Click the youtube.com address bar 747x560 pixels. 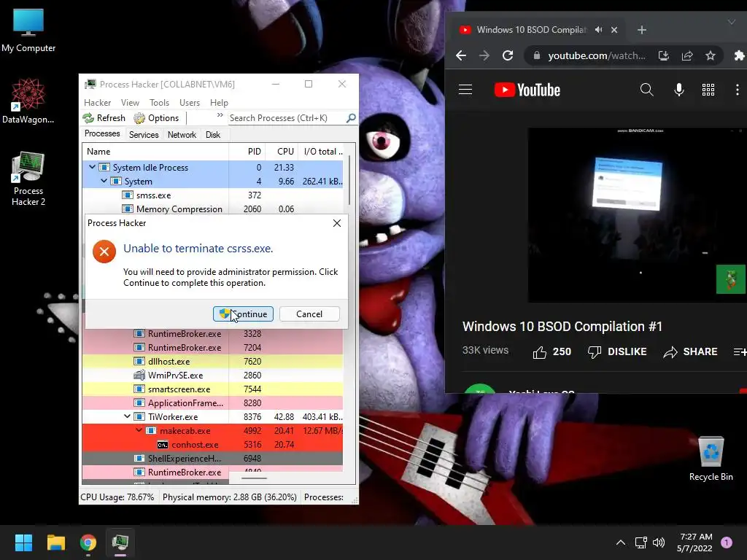pos(597,55)
